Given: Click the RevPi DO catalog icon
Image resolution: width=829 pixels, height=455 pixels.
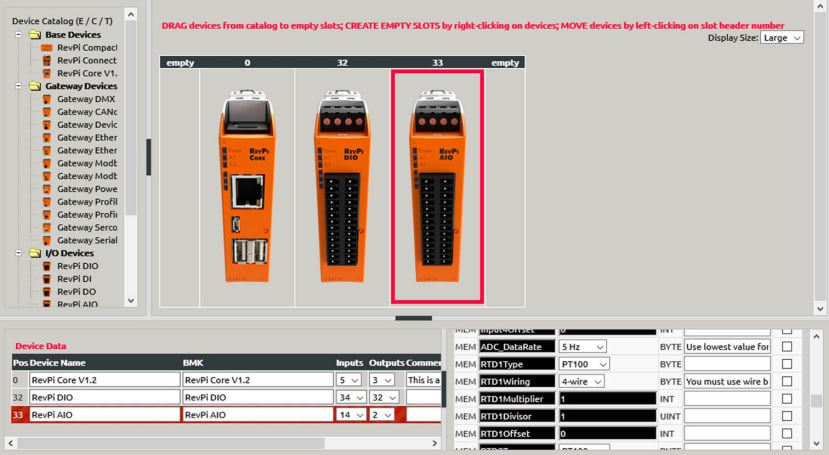Looking at the screenshot, I should (x=47, y=292).
